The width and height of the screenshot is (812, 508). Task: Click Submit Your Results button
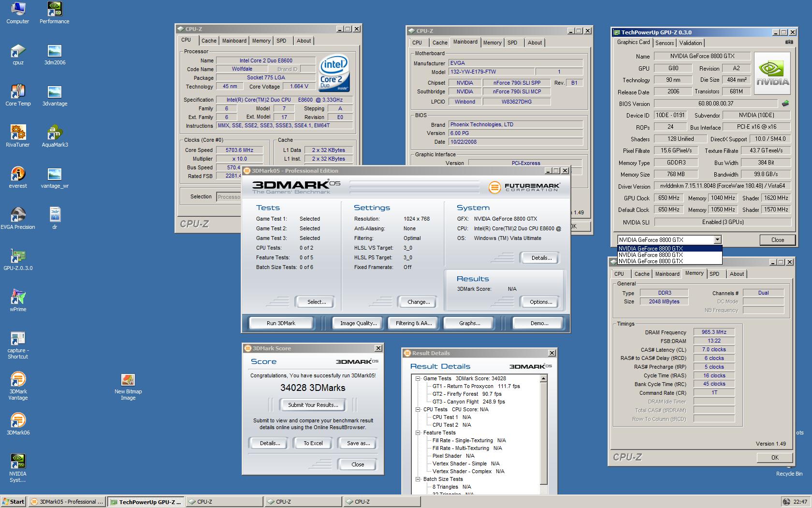tap(313, 405)
